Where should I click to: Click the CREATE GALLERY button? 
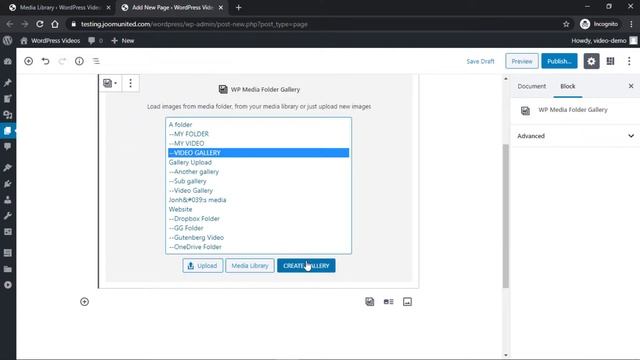pyautogui.click(x=306, y=266)
